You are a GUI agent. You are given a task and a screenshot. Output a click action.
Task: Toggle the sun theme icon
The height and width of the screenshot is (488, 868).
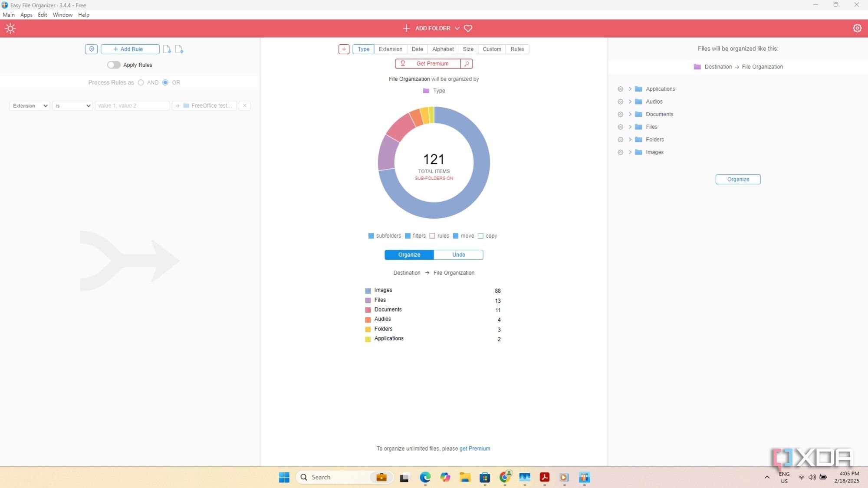coord(10,29)
